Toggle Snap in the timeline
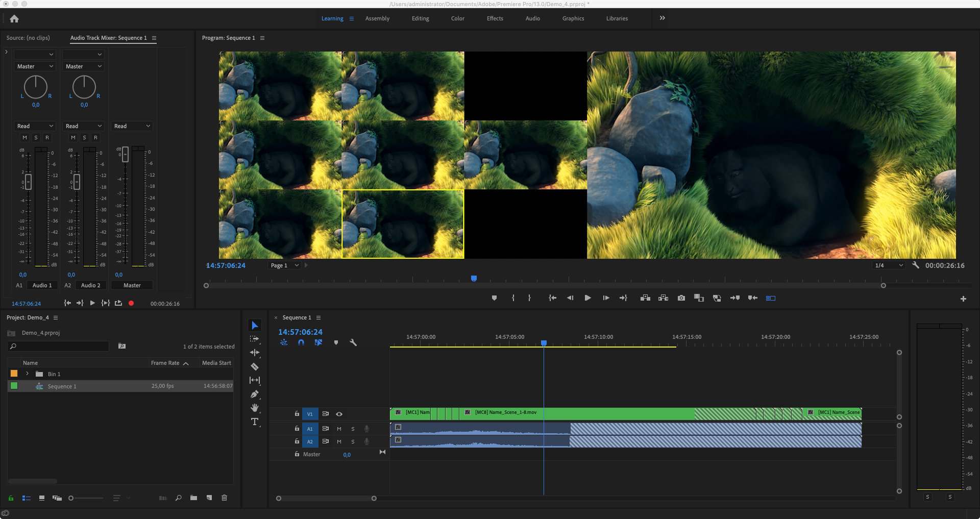The height and width of the screenshot is (519, 980). (301, 342)
